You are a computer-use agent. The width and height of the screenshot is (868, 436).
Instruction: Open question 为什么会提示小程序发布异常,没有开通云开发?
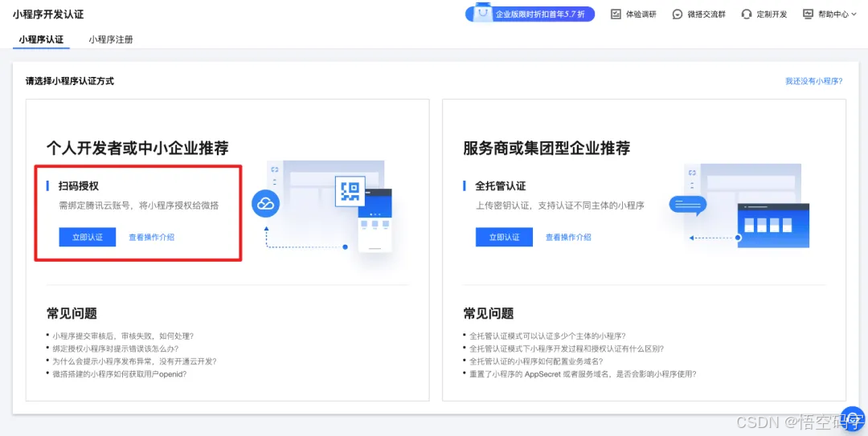tap(134, 361)
